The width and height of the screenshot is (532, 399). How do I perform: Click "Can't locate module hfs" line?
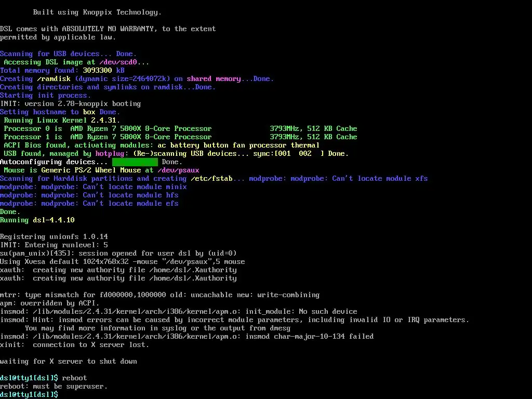[89, 195]
